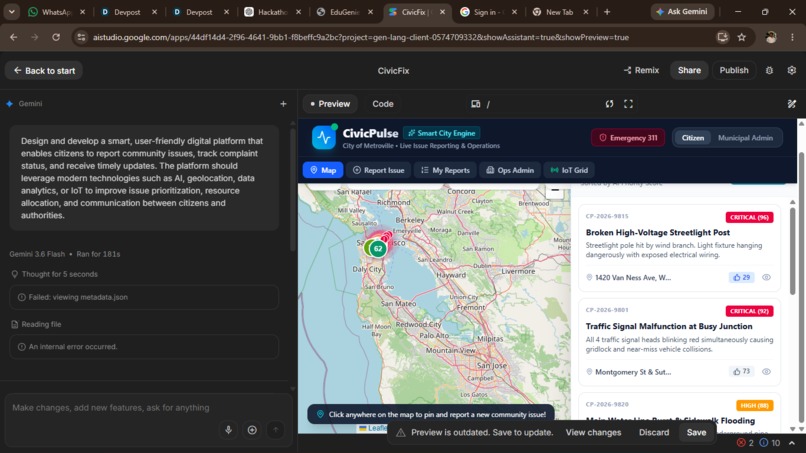Click the errors count indicator showing 2

[745, 443]
